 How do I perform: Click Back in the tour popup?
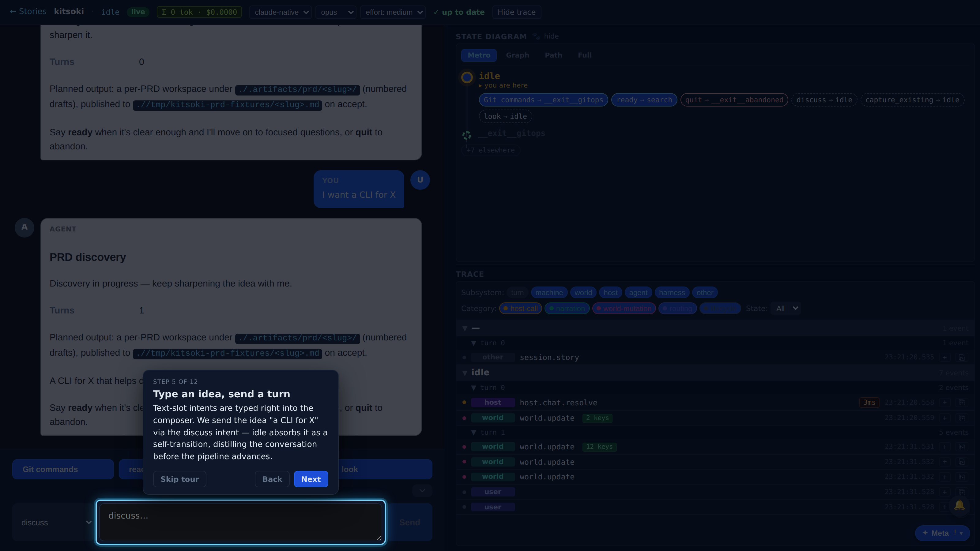pyautogui.click(x=272, y=479)
